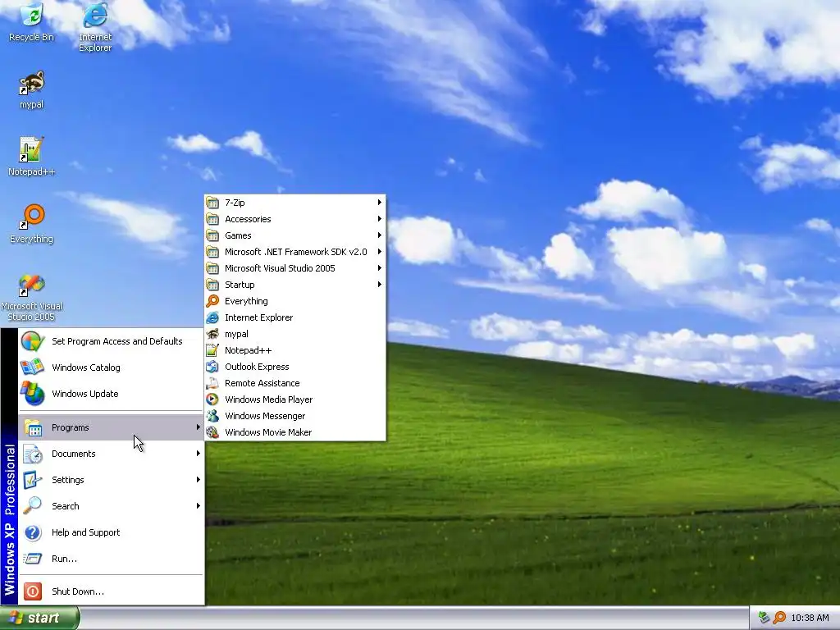Click the Windows Update globe icon
The image size is (840, 630).
(x=33, y=394)
